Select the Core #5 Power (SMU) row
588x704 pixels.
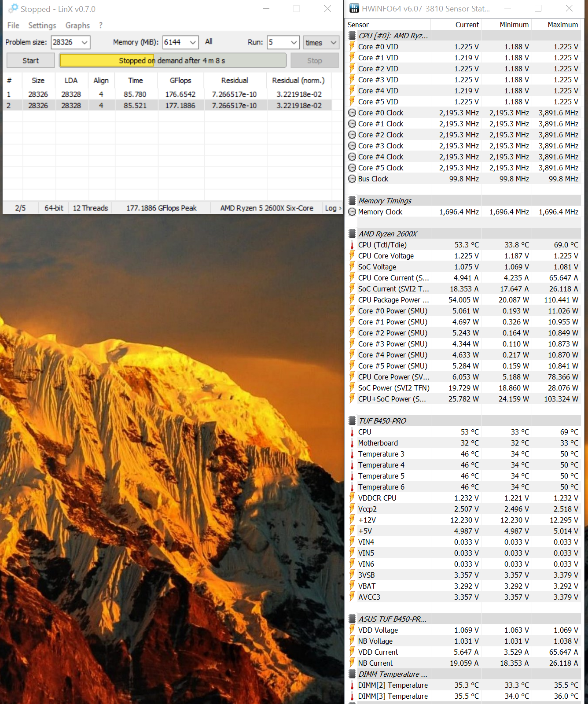(x=464, y=366)
